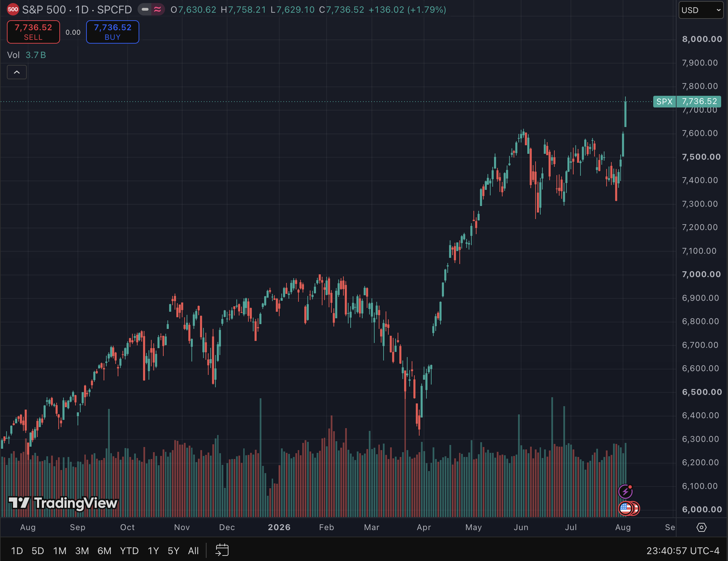Collapse the indicator legend chevron

coord(17,72)
